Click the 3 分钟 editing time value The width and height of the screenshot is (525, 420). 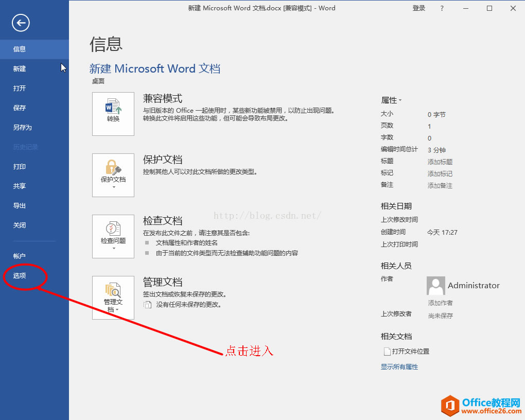tap(436, 150)
